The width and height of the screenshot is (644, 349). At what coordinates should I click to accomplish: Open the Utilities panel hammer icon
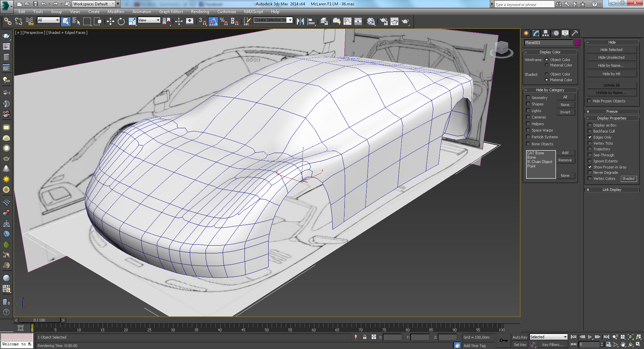tap(575, 33)
